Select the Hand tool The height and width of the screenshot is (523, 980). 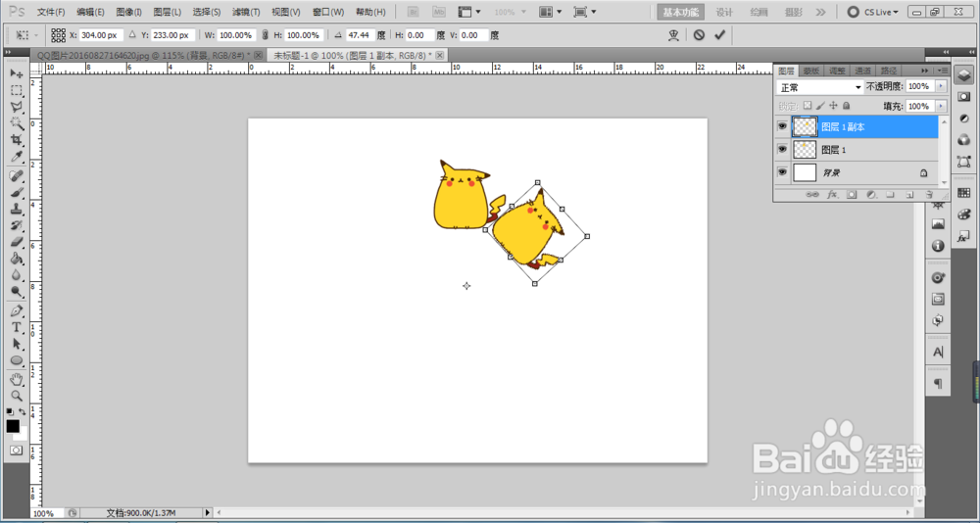click(x=17, y=379)
